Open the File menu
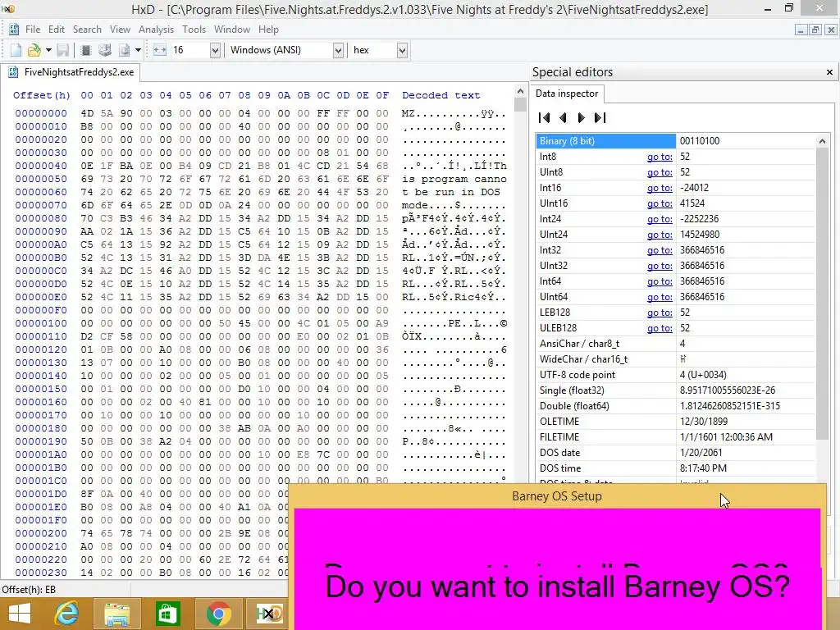This screenshot has height=630, width=840. click(33, 30)
